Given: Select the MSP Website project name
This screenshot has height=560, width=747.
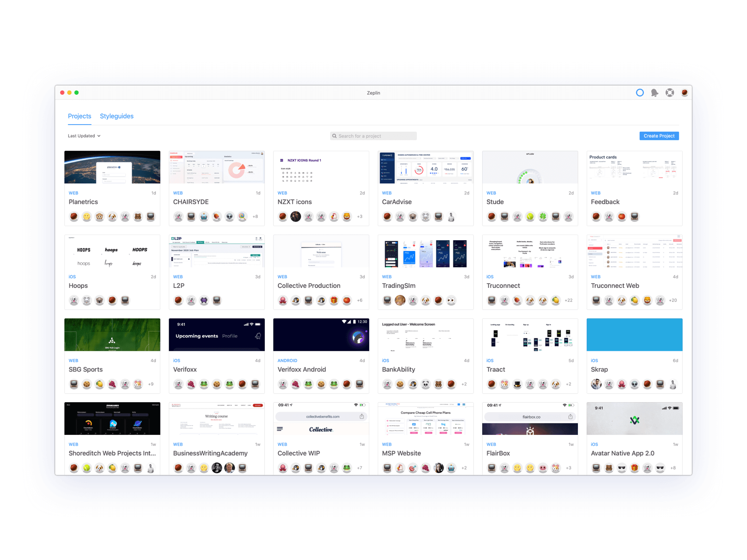Looking at the screenshot, I should coord(402,453).
